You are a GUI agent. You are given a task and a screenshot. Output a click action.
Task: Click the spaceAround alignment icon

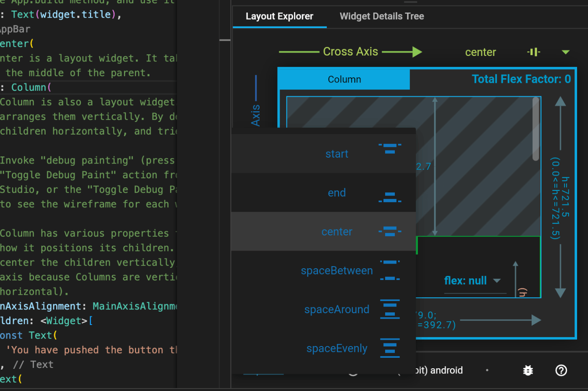click(x=390, y=309)
